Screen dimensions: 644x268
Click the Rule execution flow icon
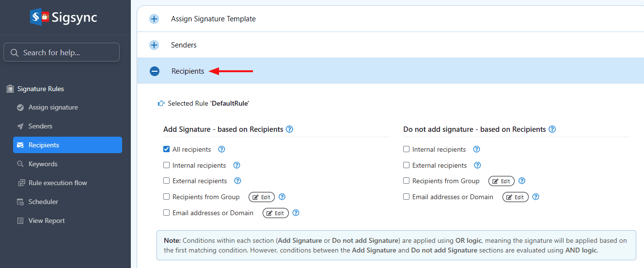[21, 183]
